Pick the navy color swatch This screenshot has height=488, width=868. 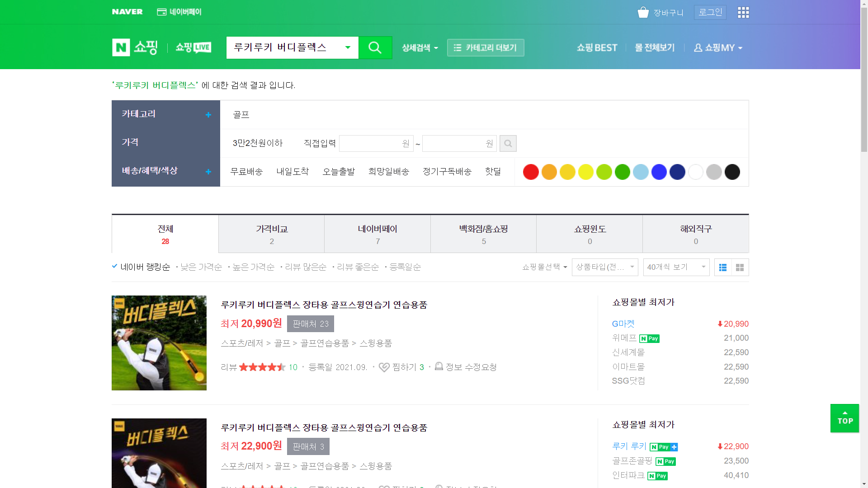tap(677, 172)
